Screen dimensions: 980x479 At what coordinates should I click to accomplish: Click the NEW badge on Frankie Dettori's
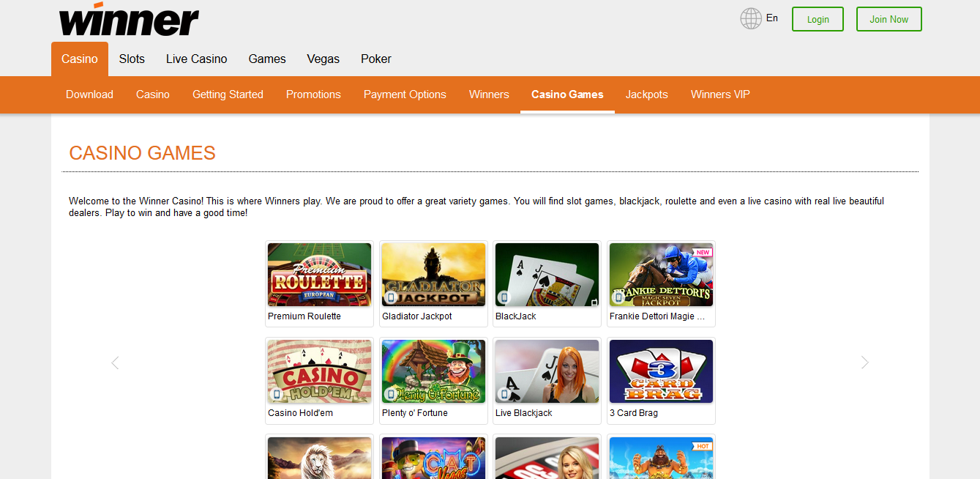click(x=703, y=252)
